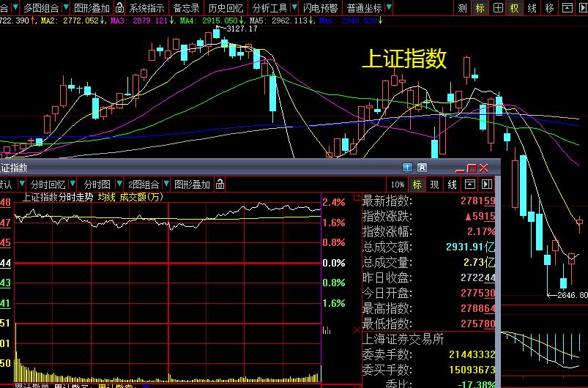The width and height of the screenshot is (588, 388).
Task: Open the 多图组合 multi-chart menu
Action: 41,8
